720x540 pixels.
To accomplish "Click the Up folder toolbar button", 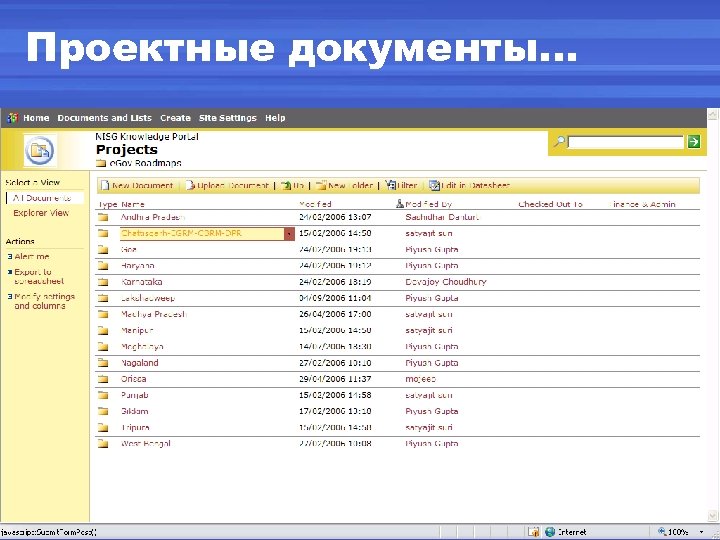I will [x=292, y=186].
